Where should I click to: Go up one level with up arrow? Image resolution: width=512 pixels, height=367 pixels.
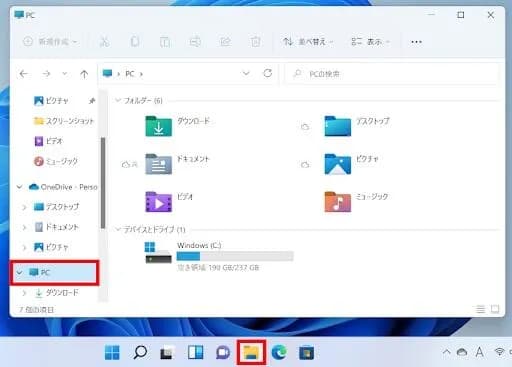coord(84,74)
